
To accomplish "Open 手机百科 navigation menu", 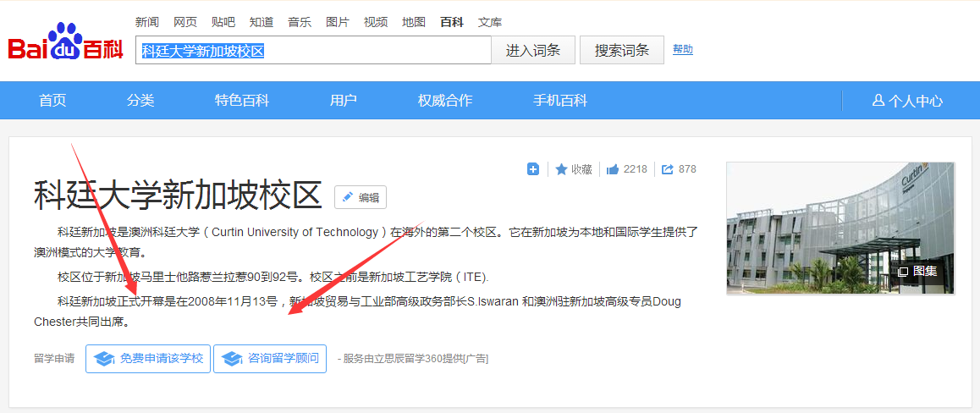I will [560, 101].
